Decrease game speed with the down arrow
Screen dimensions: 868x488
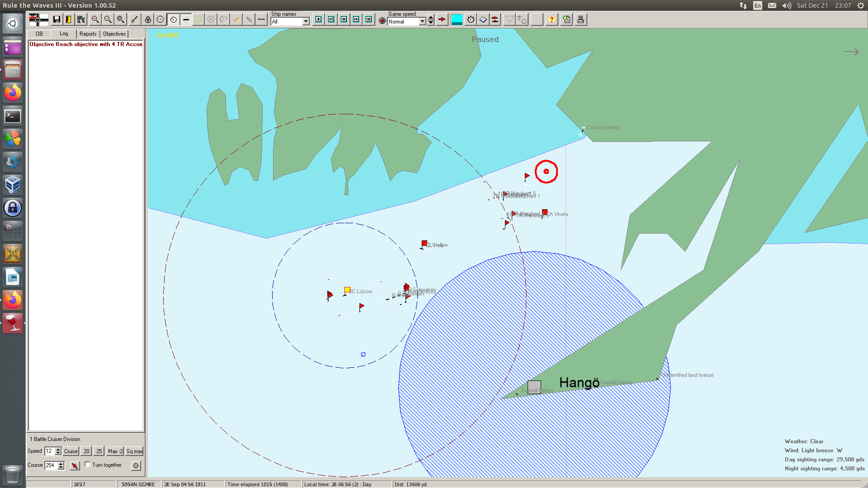coord(431,23)
